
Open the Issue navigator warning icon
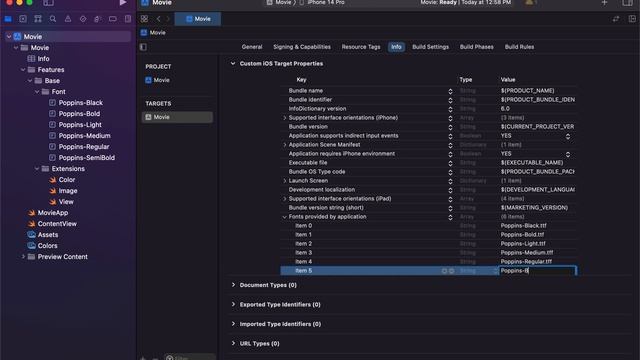pos(68,19)
